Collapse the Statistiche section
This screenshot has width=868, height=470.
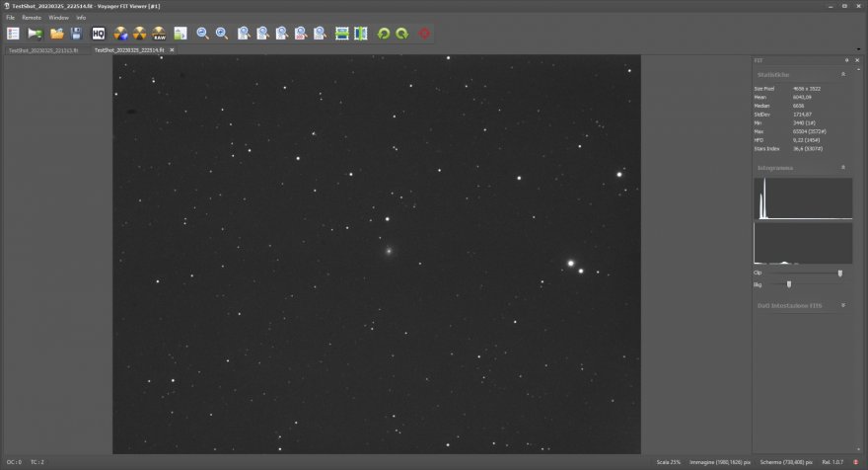[842, 74]
